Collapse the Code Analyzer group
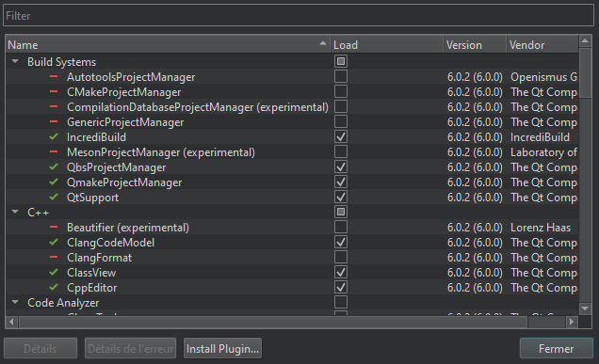599x364 pixels. 15,302
